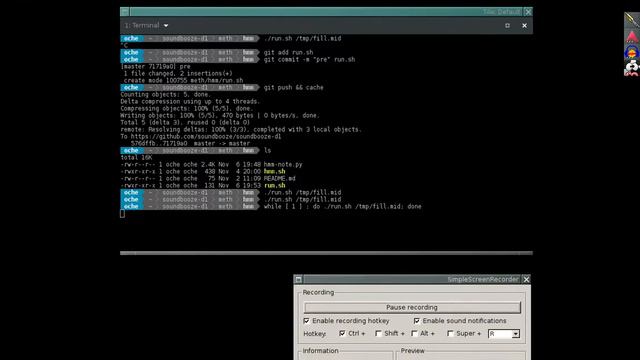Click the terminal horizontal scrollbar
Viewport: 640px width, 360px height.
tap(326, 253)
